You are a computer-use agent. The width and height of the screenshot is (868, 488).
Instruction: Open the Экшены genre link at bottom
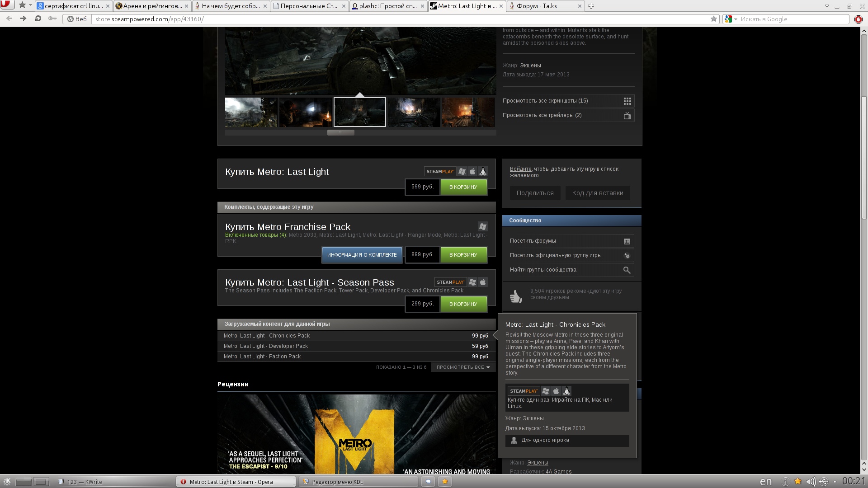tap(538, 463)
